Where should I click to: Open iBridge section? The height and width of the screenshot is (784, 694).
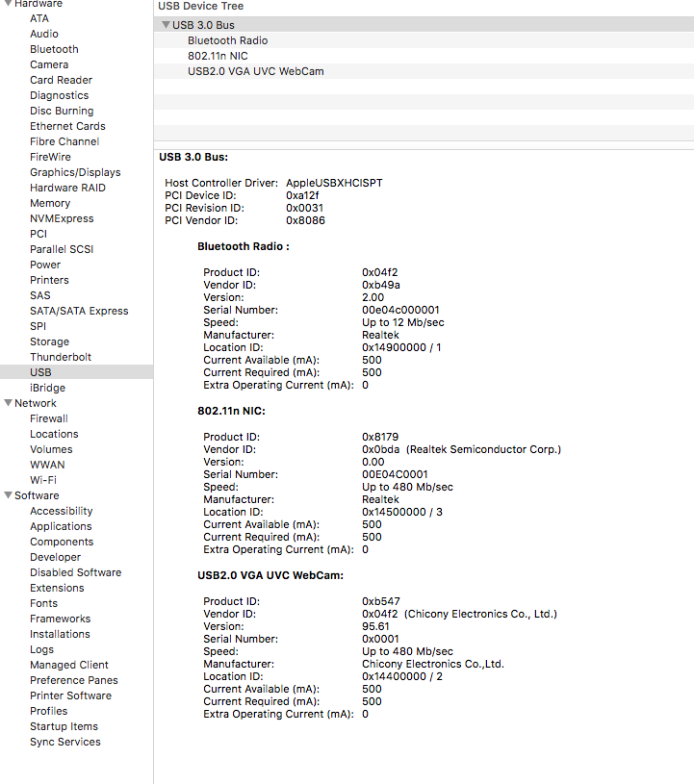coord(47,388)
